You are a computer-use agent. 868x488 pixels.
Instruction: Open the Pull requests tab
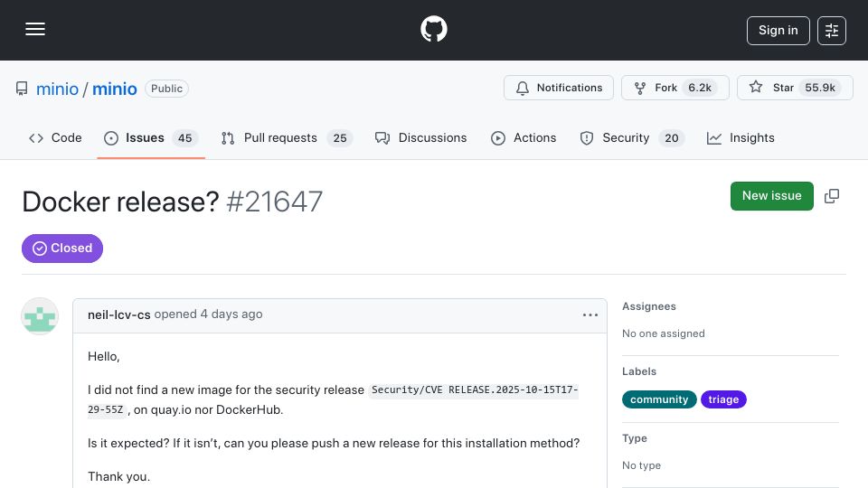pos(287,137)
